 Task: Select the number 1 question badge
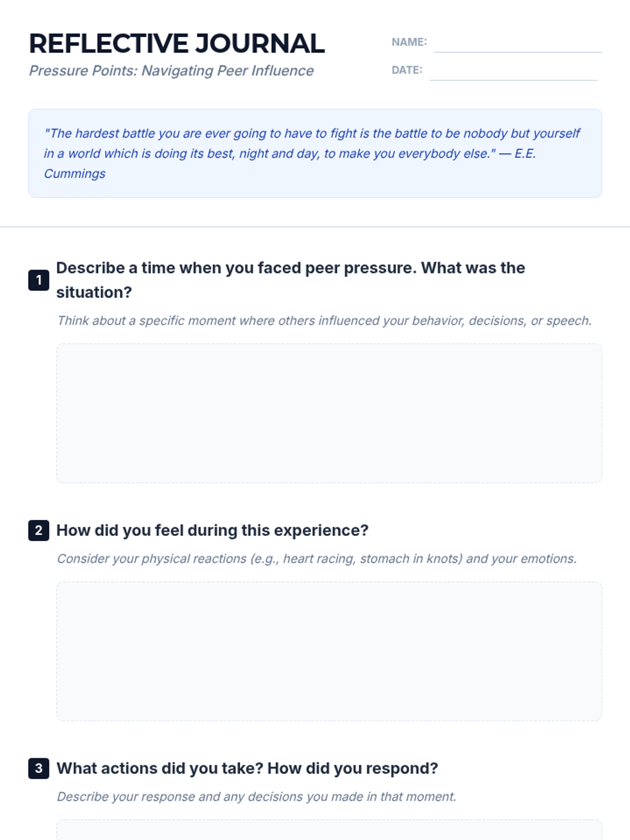pyautogui.click(x=39, y=280)
